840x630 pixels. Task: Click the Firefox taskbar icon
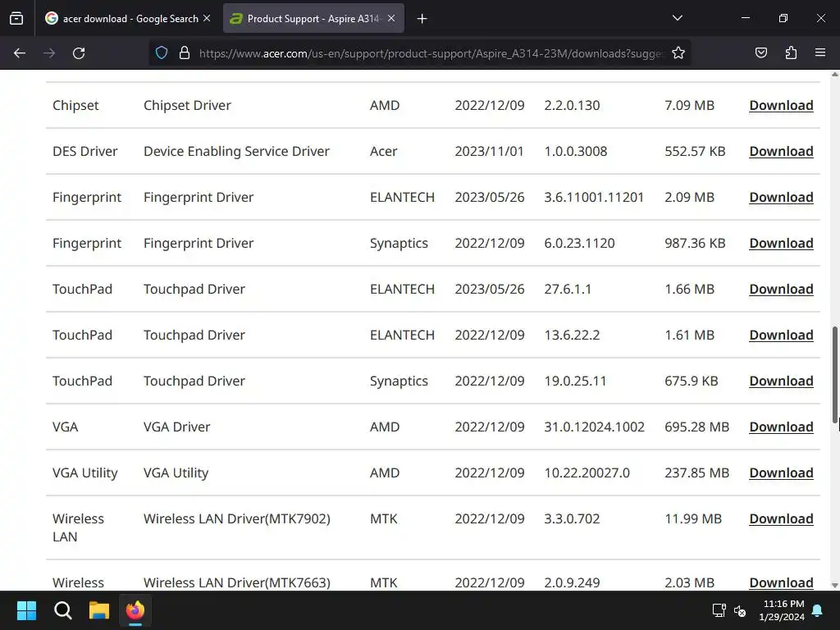[x=135, y=610]
